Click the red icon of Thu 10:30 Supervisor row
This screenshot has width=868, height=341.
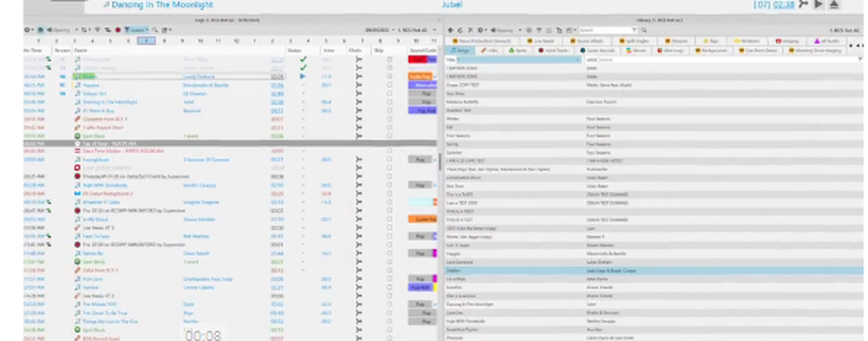coord(77,210)
